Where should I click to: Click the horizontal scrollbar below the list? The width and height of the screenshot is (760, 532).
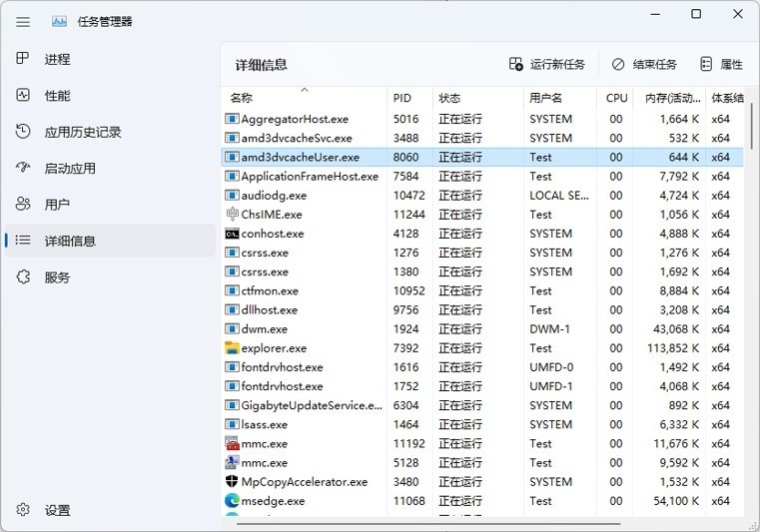click(428, 524)
